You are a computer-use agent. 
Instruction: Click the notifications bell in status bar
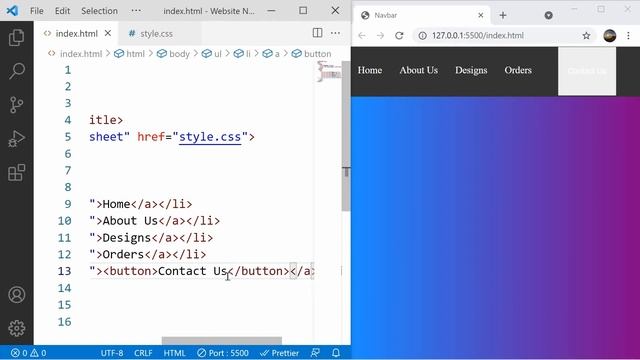coord(336,353)
